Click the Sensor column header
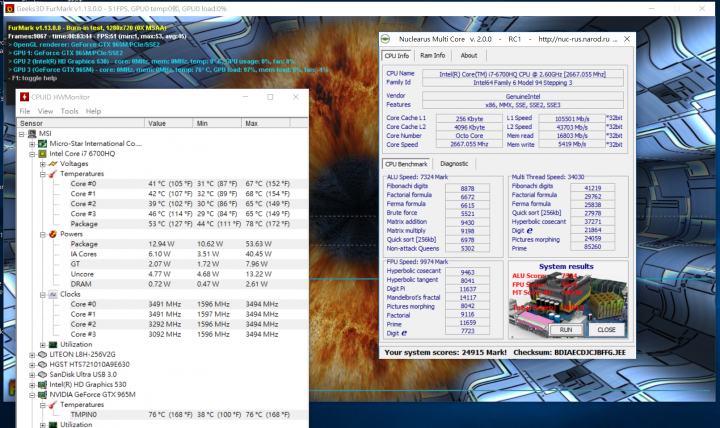720x428 pixels. pos(81,123)
